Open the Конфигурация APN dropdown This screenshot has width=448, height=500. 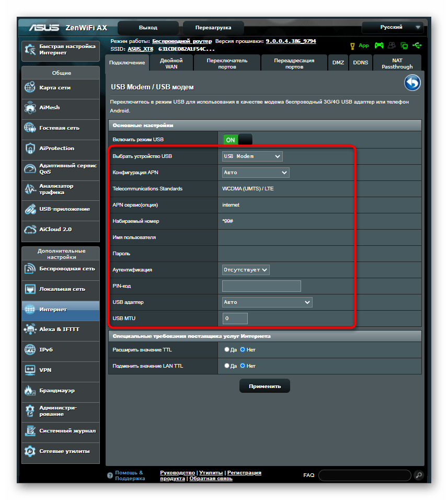[x=256, y=173]
